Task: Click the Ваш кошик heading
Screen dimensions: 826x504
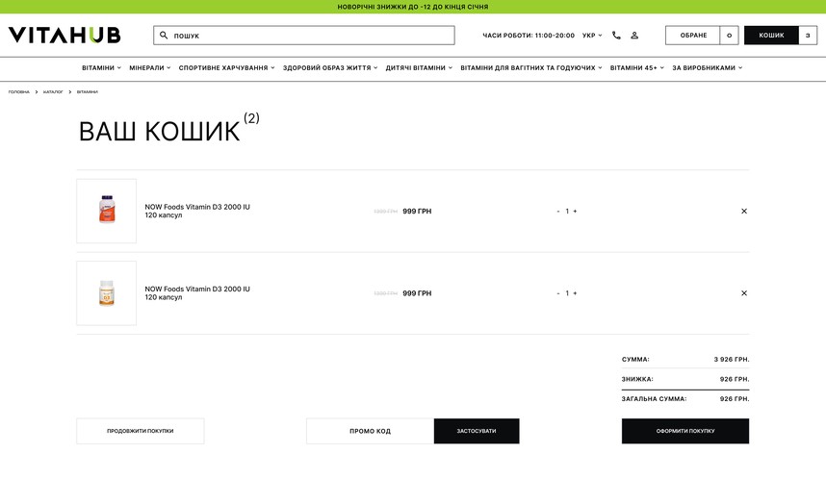Action: (x=160, y=131)
